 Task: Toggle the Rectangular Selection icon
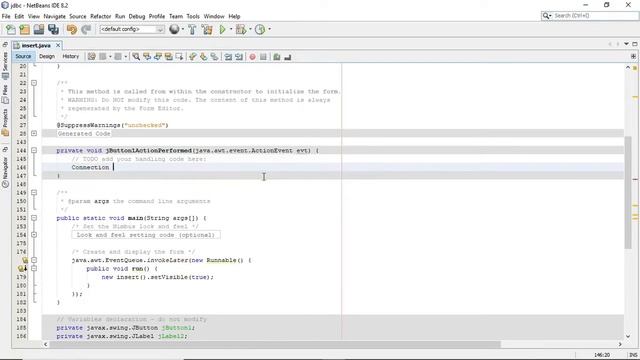179,57
